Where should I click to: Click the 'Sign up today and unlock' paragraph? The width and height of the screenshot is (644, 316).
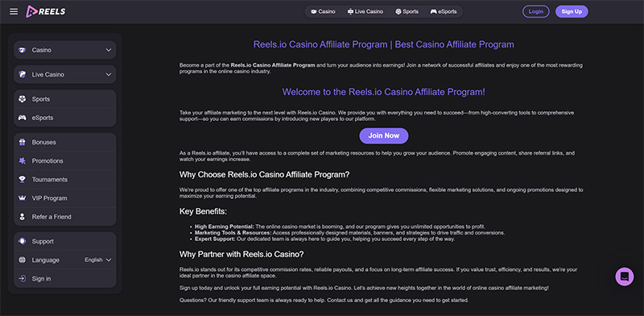click(x=364, y=288)
